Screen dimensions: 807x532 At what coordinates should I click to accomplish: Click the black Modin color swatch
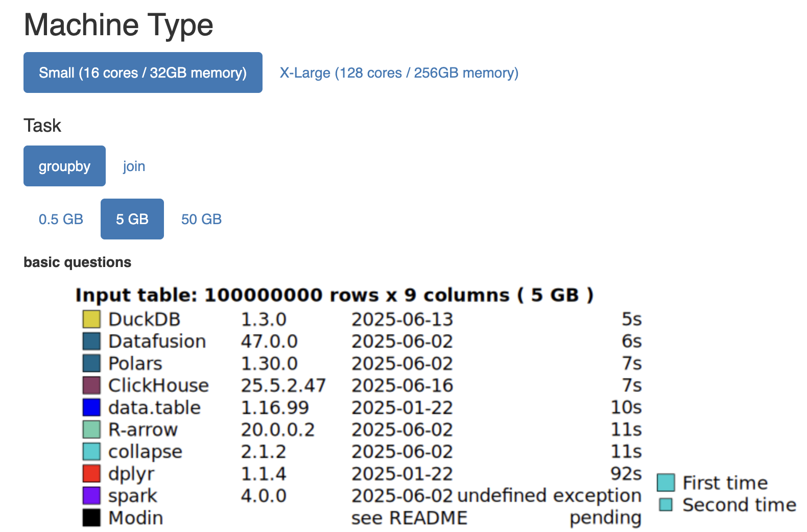pyautogui.click(x=91, y=518)
